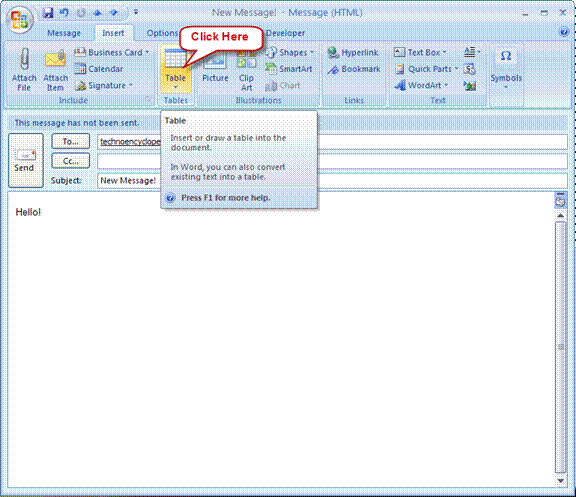The width and height of the screenshot is (576, 497).
Task: Expand the Signature dropdown
Action: pos(104,86)
